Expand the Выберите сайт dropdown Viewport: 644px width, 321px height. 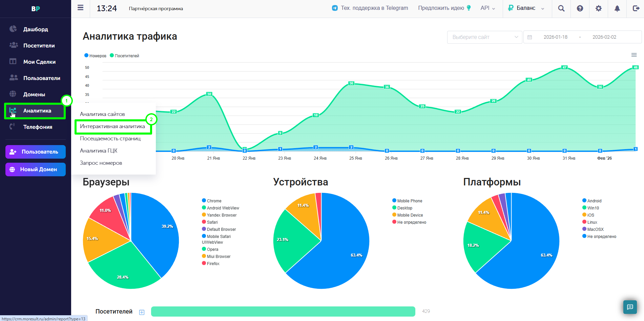[x=484, y=37]
